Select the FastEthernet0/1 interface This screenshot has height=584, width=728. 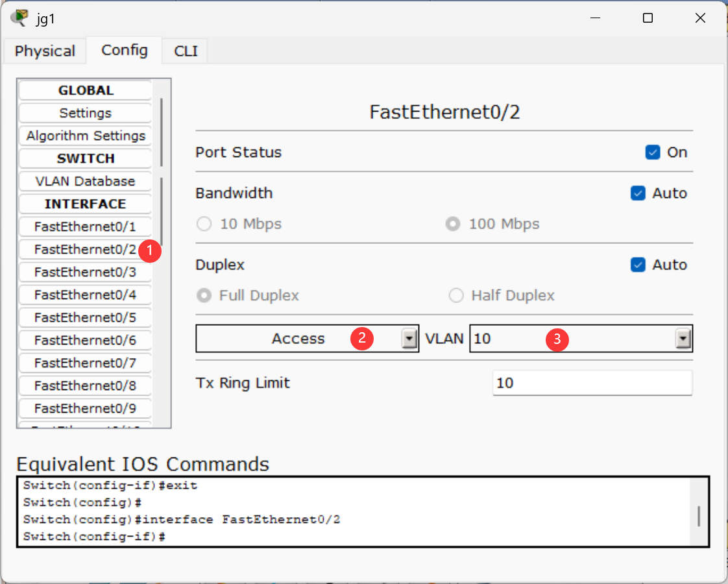pyautogui.click(x=86, y=226)
